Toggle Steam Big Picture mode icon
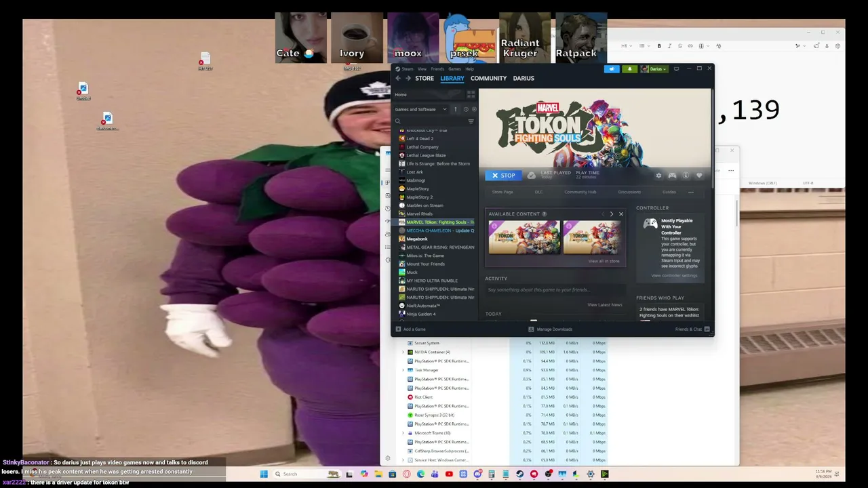This screenshot has height=488, width=868. (676, 68)
